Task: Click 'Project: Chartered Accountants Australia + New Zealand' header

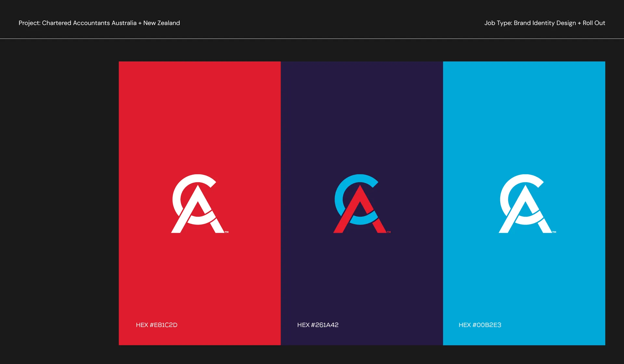Action: coord(99,23)
